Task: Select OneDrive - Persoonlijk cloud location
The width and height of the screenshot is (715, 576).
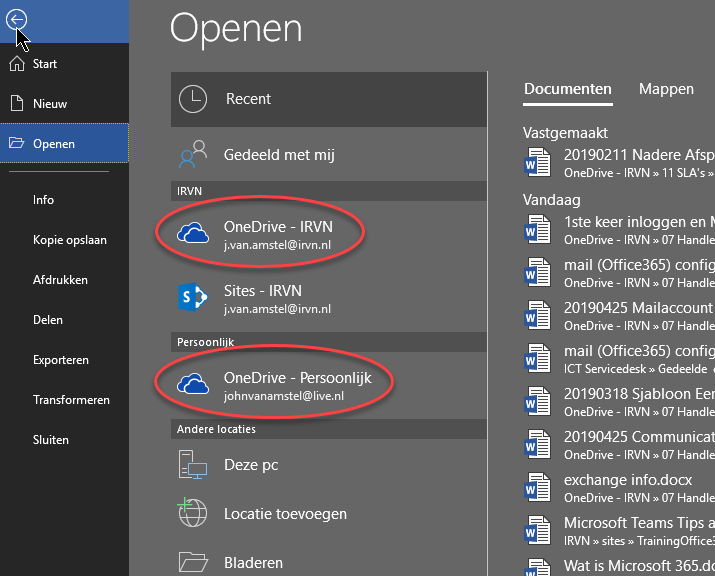Action: coord(297,385)
